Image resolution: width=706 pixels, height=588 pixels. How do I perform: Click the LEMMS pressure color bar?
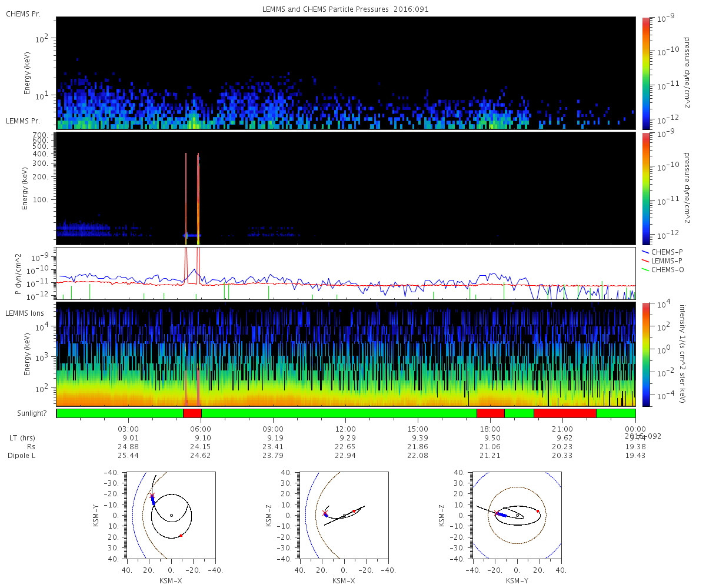point(645,188)
